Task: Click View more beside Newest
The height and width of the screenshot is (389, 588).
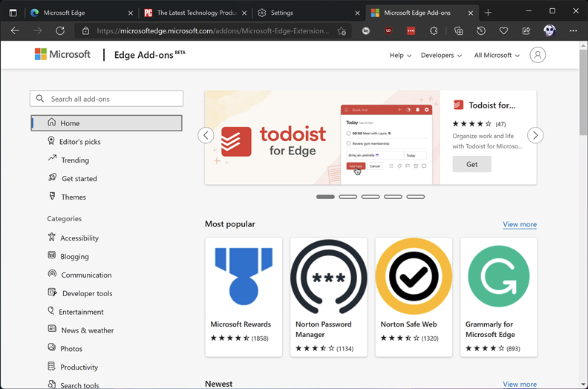Action: tap(520, 384)
